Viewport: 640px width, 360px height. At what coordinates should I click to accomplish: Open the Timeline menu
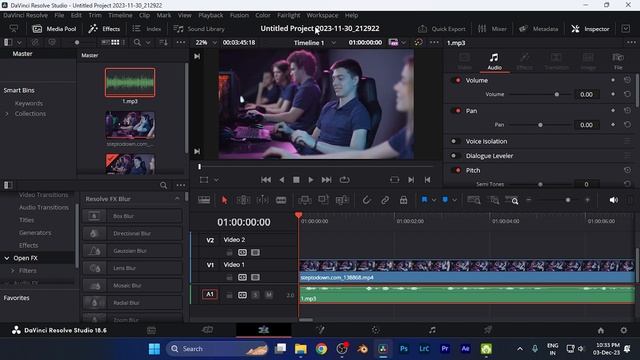(120, 15)
